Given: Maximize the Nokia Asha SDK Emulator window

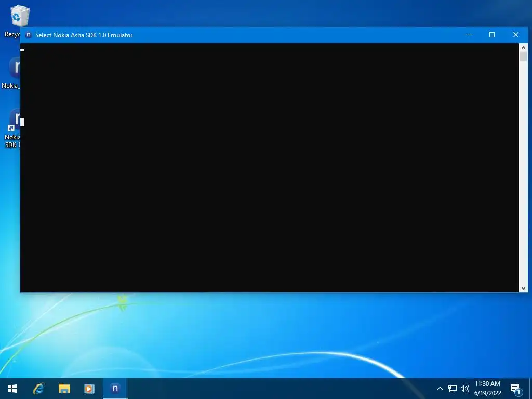Looking at the screenshot, I should pyautogui.click(x=492, y=35).
